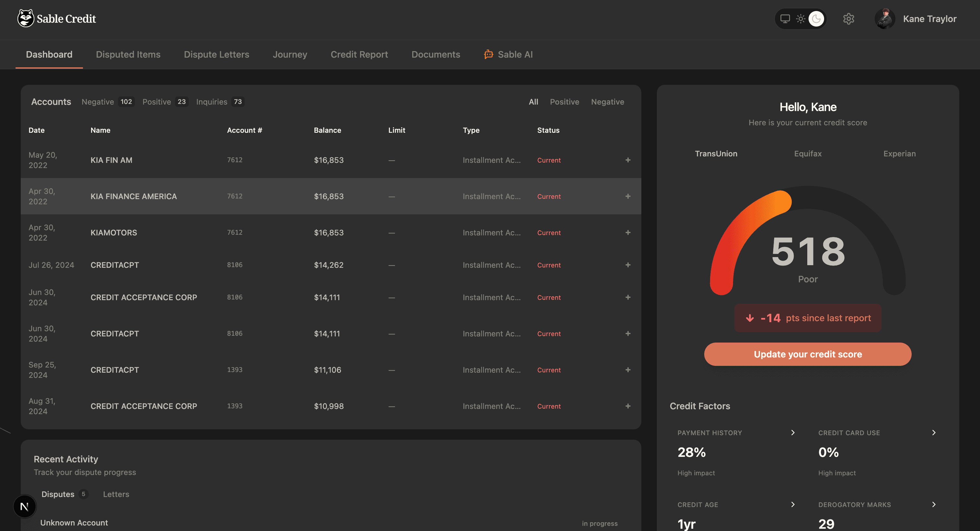Switch to light mode using the sun toggle
Viewport: 980px width, 531px height.
click(800, 18)
